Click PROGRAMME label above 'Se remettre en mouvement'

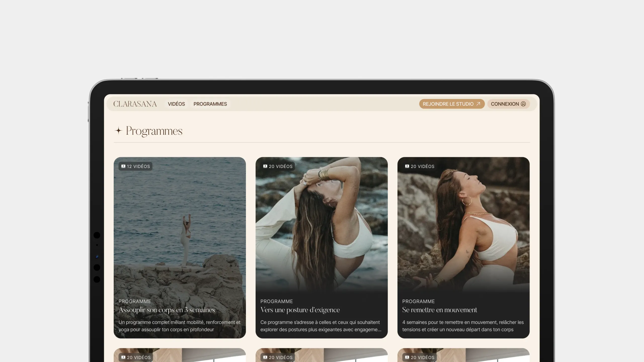pos(418,301)
